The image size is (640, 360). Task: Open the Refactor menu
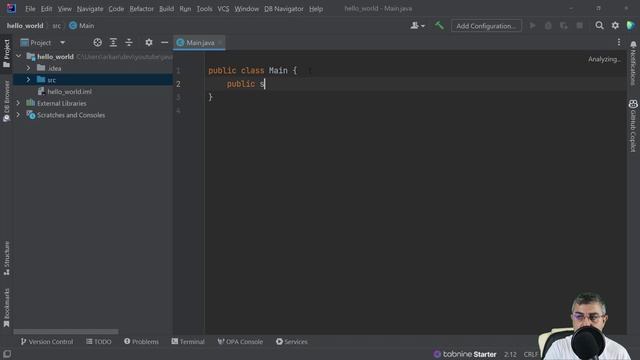tap(141, 9)
